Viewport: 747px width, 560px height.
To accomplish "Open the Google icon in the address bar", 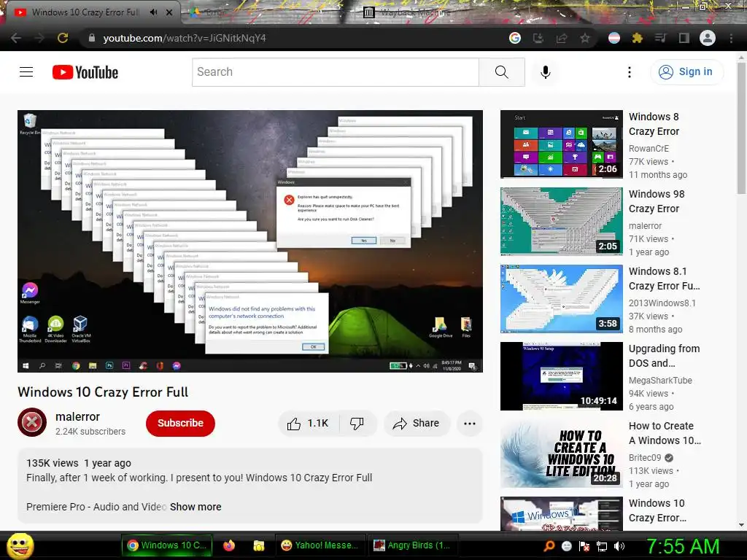I will (x=514, y=38).
